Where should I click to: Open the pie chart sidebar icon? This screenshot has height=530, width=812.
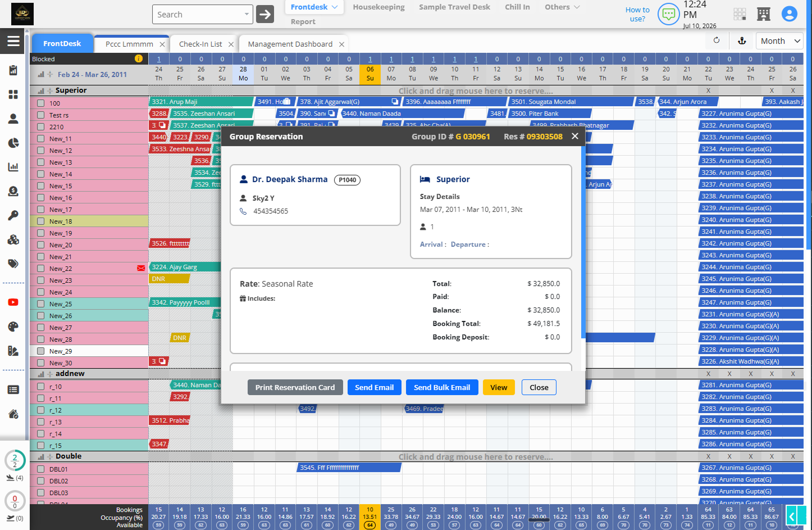pyautogui.click(x=13, y=143)
